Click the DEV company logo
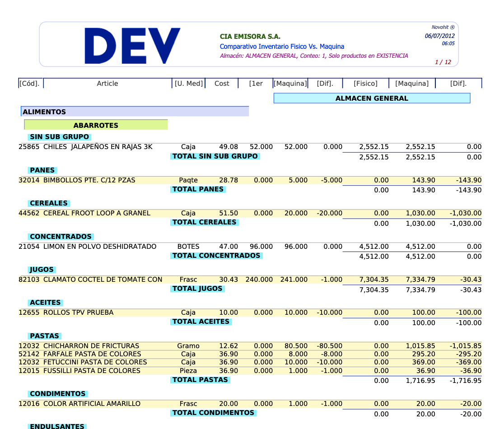Viewport: 504px width, 429px height. tap(132, 46)
